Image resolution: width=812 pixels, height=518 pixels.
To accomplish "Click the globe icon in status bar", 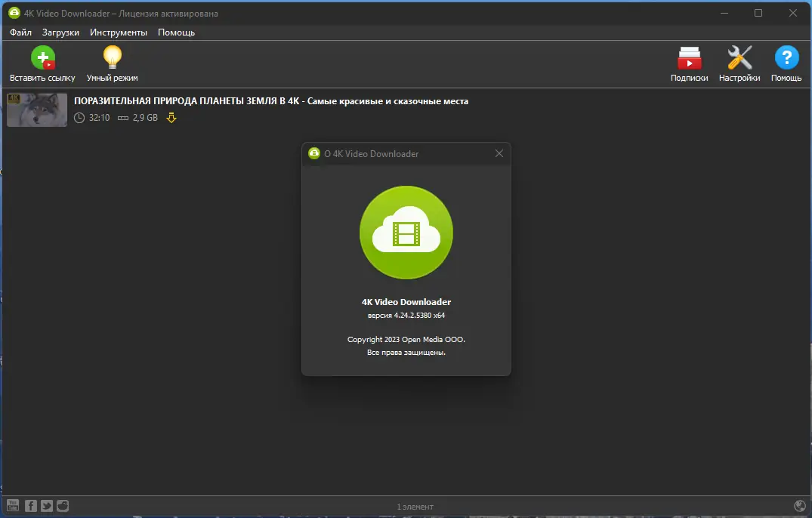I will (800, 506).
